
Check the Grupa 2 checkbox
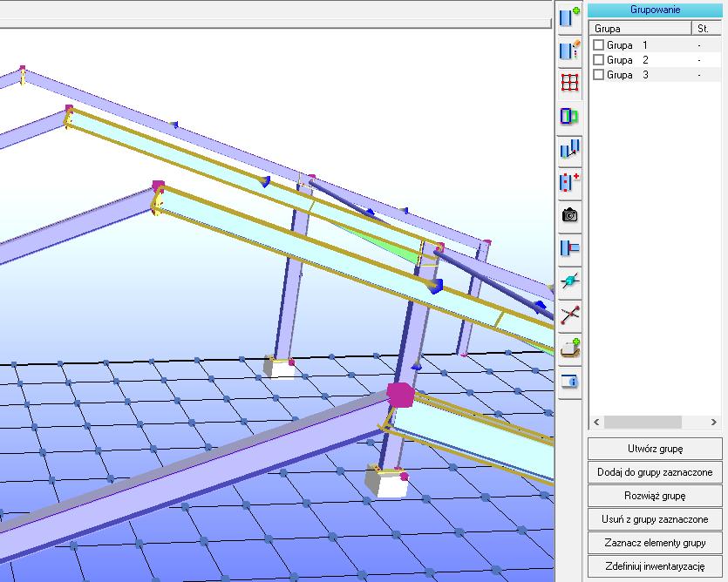[598, 60]
